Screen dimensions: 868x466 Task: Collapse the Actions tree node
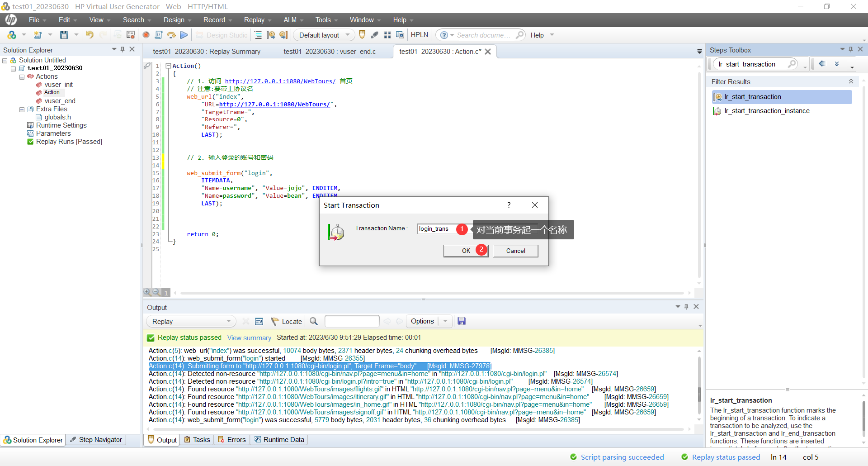coord(22,77)
